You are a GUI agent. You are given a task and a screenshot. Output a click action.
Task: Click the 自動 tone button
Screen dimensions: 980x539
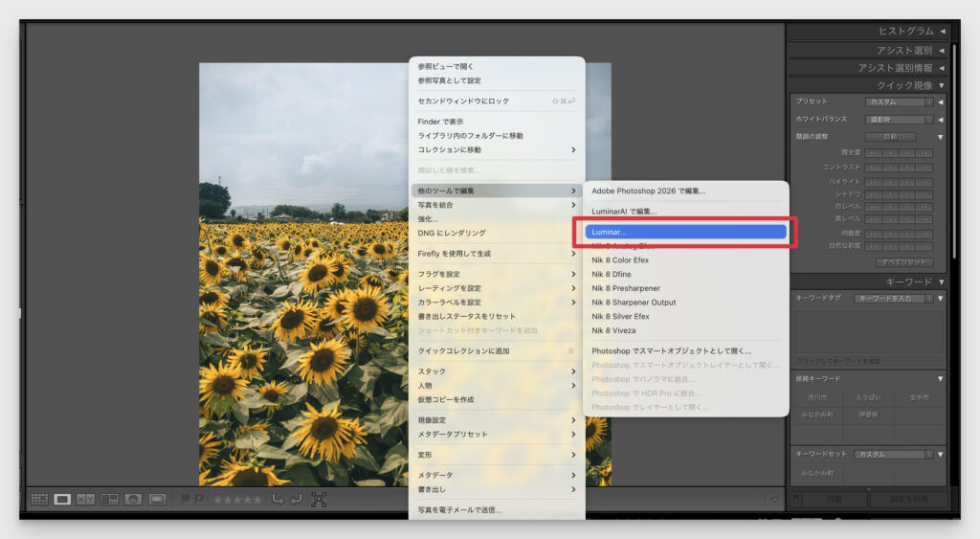pyautogui.click(x=891, y=137)
